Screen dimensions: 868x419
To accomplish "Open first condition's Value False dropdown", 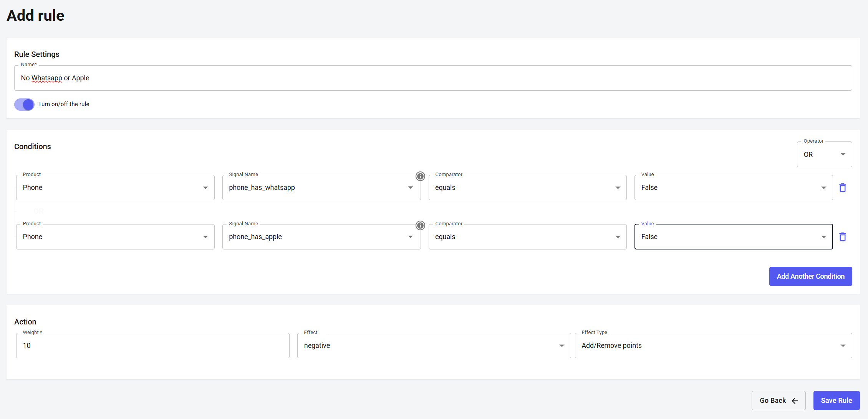I will pos(733,188).
